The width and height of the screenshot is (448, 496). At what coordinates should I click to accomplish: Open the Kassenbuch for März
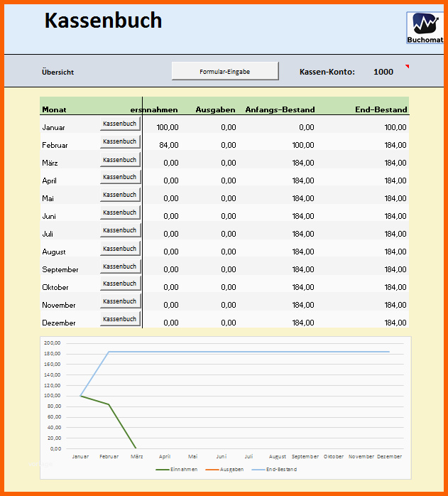pos(120,160)
